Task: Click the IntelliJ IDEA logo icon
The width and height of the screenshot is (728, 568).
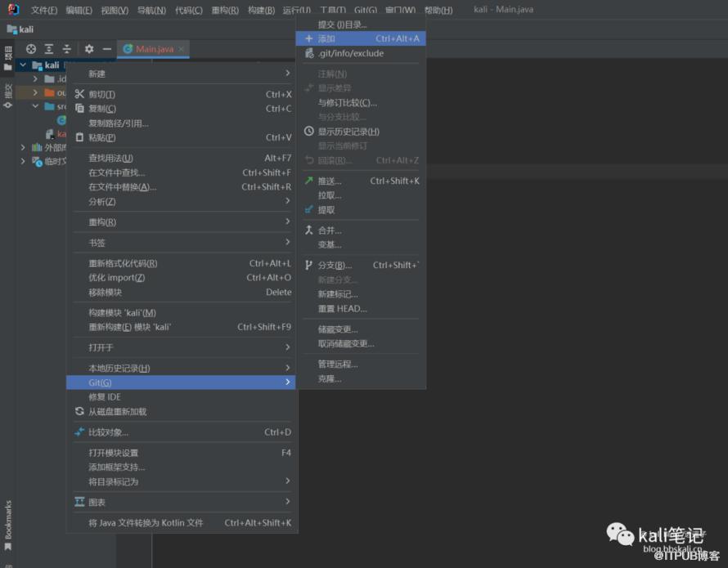Action: [13, 10]
